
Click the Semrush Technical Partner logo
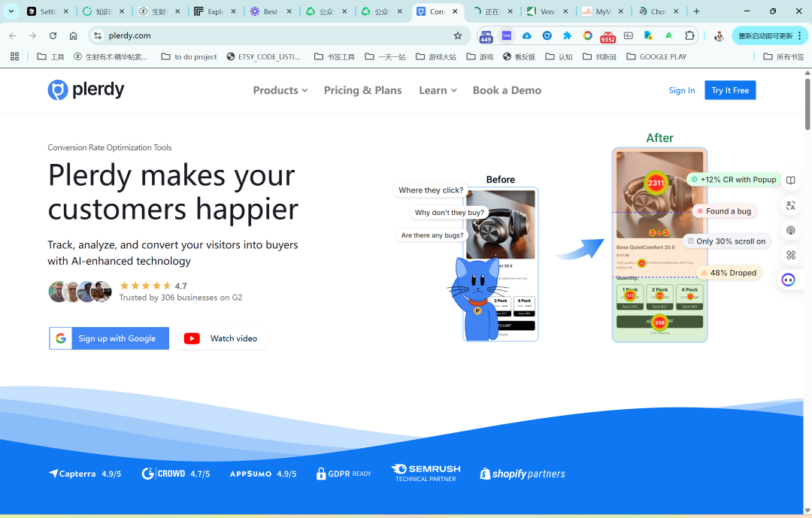(x=426, y=473)
